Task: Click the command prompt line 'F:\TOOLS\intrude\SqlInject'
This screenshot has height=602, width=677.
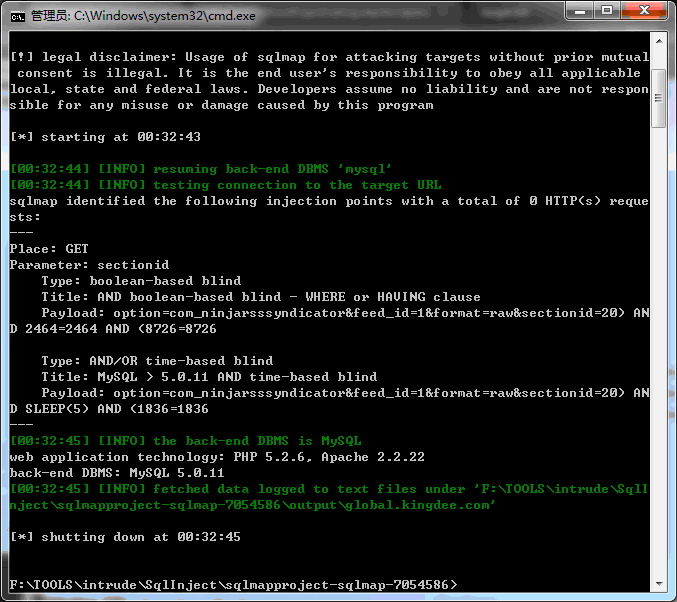Action: click(233, 585)
